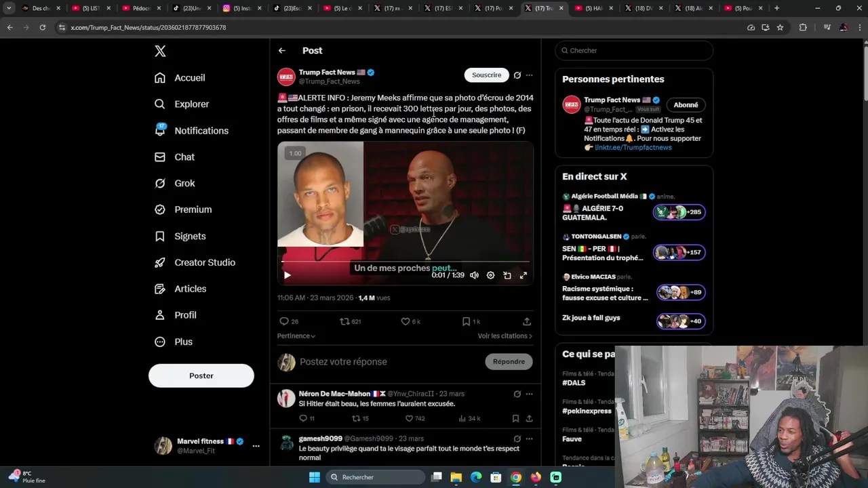
Task: Open Articles in the sidebar
Action: (x=180, y=289)
